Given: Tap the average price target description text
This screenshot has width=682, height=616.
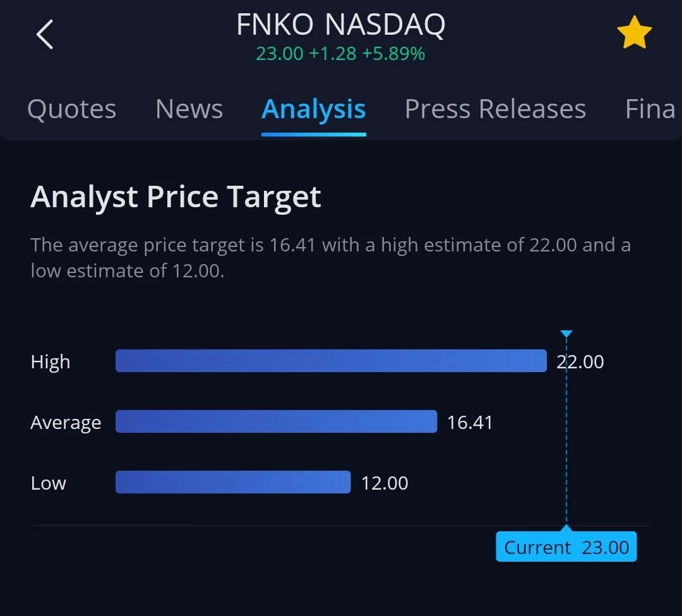Looking at the screenshot, I should click(330, 258).
